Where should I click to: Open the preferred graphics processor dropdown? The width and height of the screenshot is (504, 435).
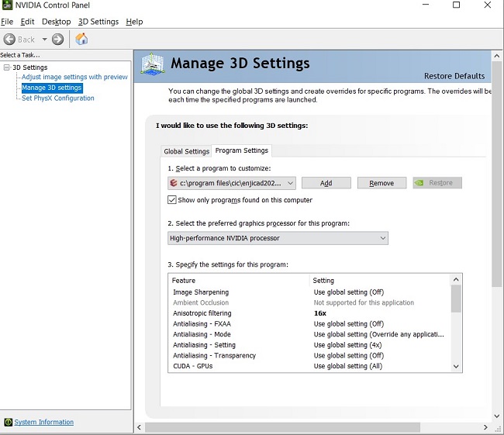[x=278, y=238]
